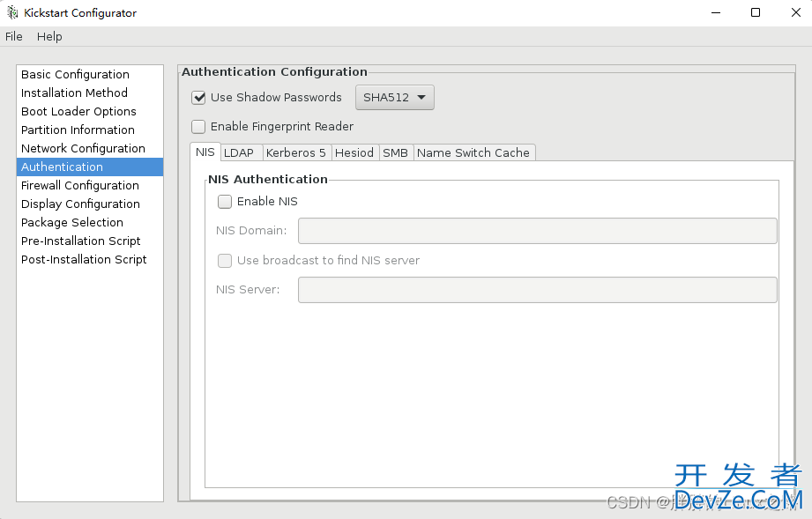
Task: Close the Kickstart Configurator window
Action: [x=796, y=12]
